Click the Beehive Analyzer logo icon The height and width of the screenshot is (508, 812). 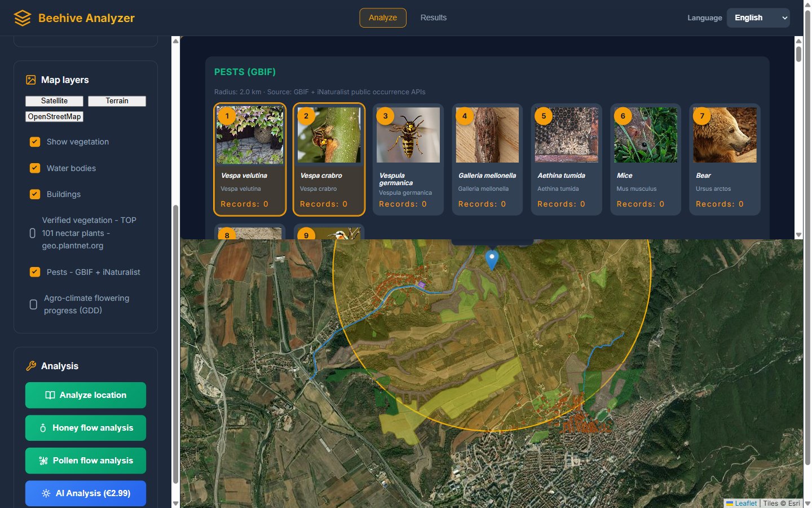coord(23,18)
